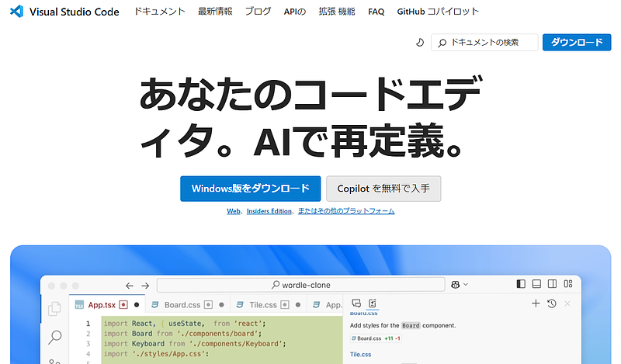Open the Explorer icon in activity bar

tap(54, 309)
